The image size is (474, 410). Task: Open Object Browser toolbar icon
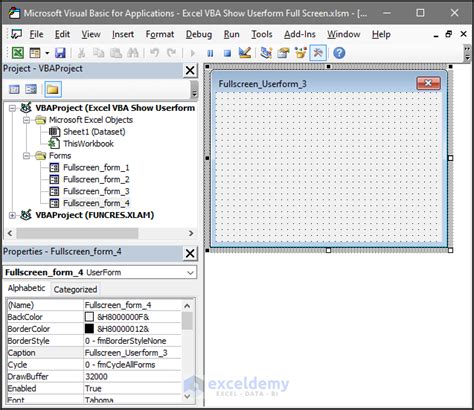(x=301, y=53)
